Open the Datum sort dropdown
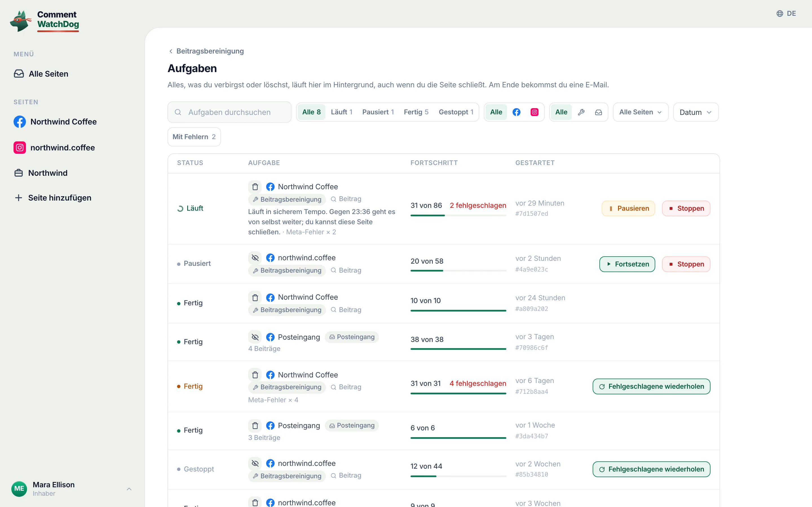Image resolution: width=812 pixels, height=507 pixels. coord(696,112)
